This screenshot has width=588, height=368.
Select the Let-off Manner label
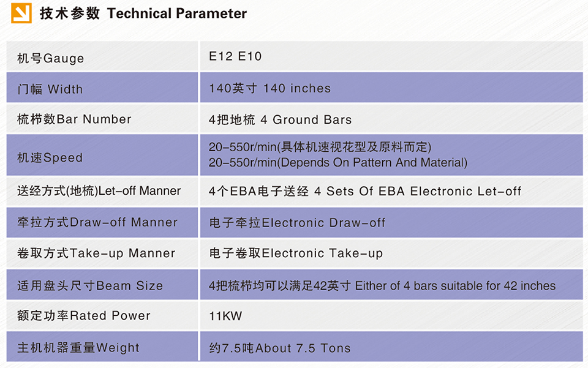[99, 191]
